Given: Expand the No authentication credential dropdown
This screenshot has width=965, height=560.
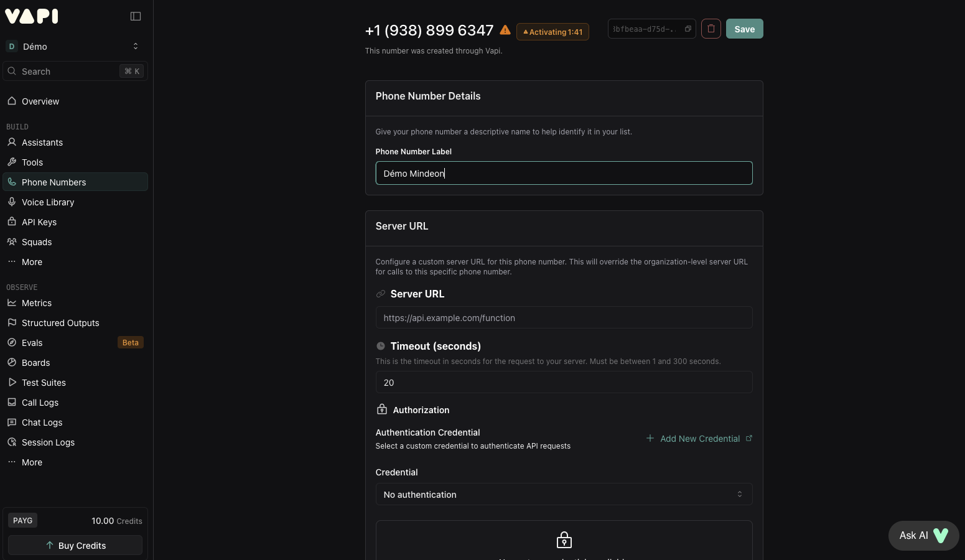Looking at the screenshot, I should click(564, 494).
